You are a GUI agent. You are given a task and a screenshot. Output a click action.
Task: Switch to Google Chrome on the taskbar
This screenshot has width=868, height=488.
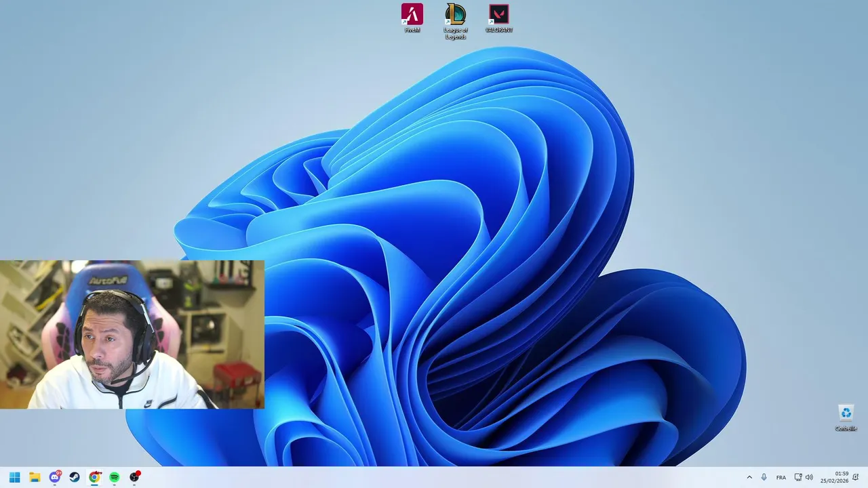pyautogui.click(x=95, y=477)
